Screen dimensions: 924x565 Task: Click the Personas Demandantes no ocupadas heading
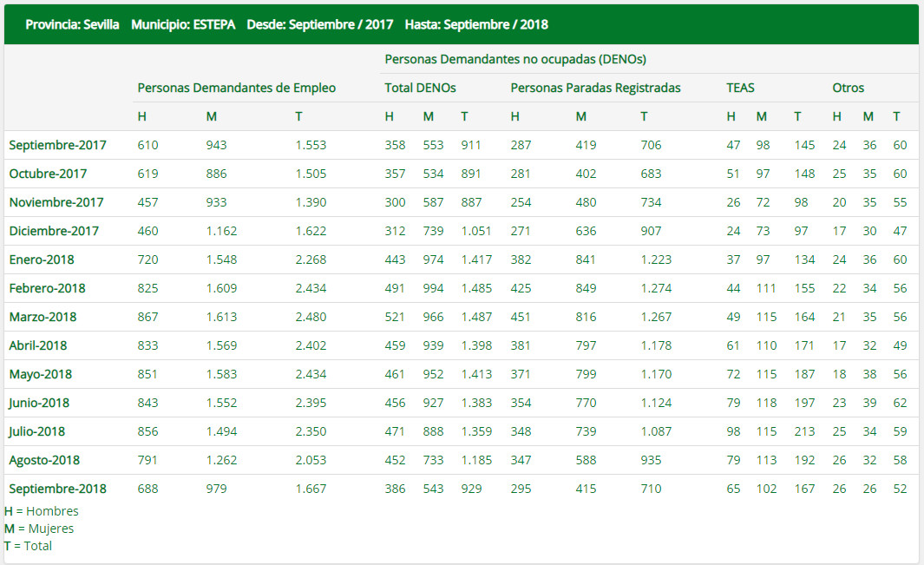[515, 59]
